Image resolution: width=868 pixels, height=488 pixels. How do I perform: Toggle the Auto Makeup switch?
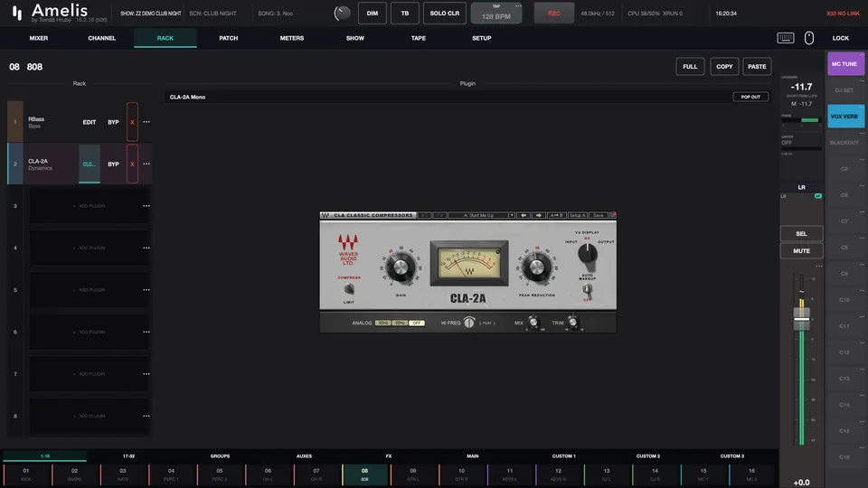(x=588, y=289)
